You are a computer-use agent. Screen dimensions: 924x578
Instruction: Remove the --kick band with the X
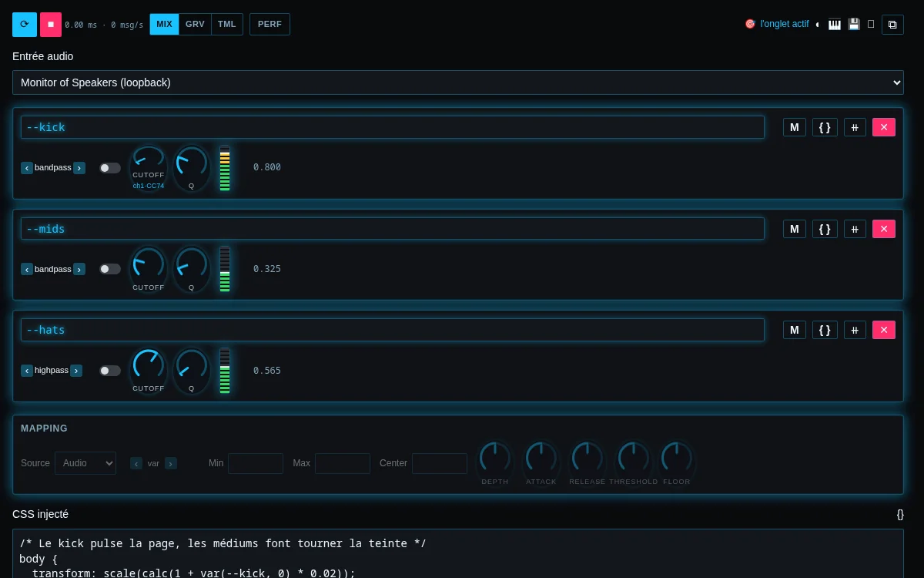click(x=884, y=127)
